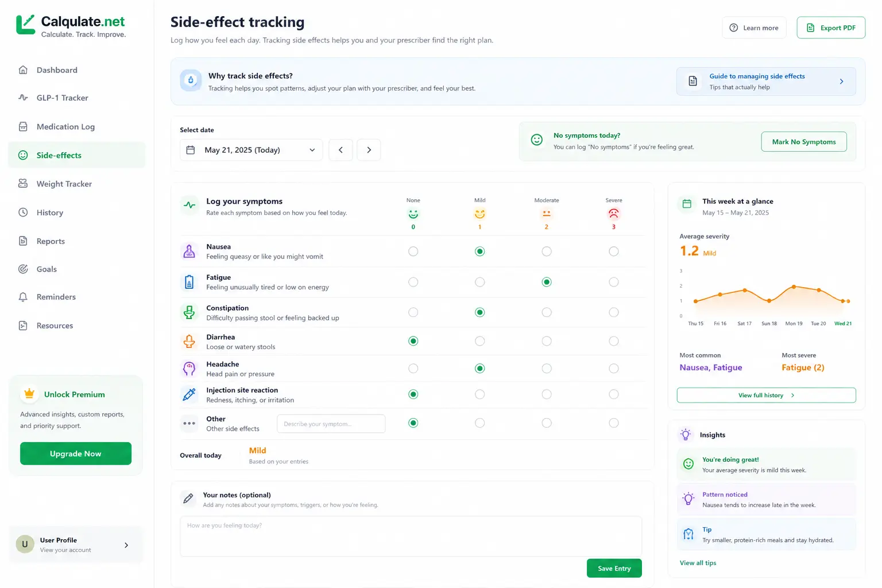Click Mark No Symptoms button

(804, 142)
